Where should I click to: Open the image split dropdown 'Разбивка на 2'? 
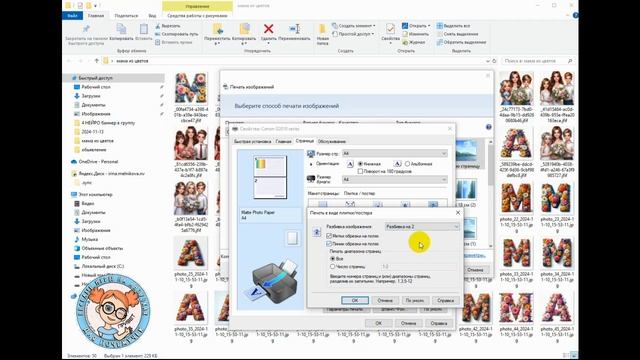point(422,227)
